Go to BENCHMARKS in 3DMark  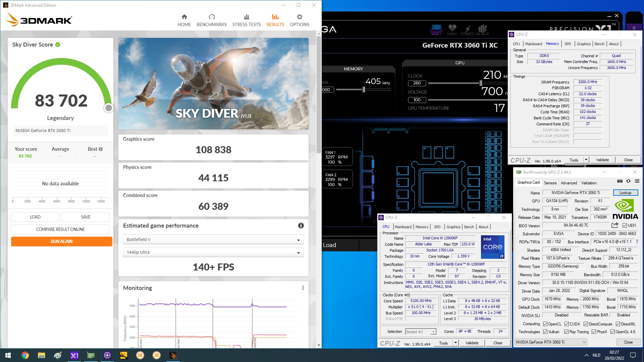tap(212, 20)
